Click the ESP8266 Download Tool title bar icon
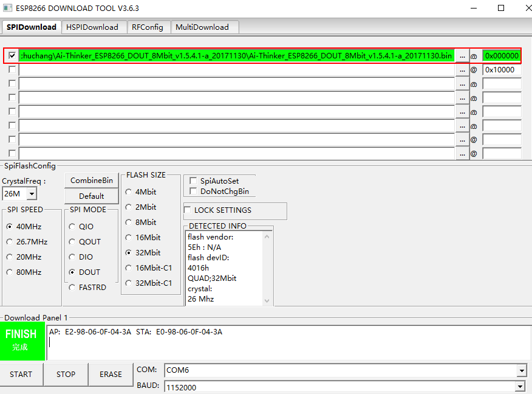Viewport: 532px width, 394px height. click(x=7, y=8)
